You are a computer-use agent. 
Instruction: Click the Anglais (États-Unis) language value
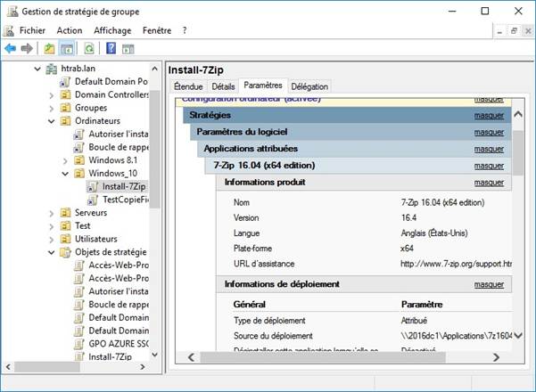[x=434, y=233]
